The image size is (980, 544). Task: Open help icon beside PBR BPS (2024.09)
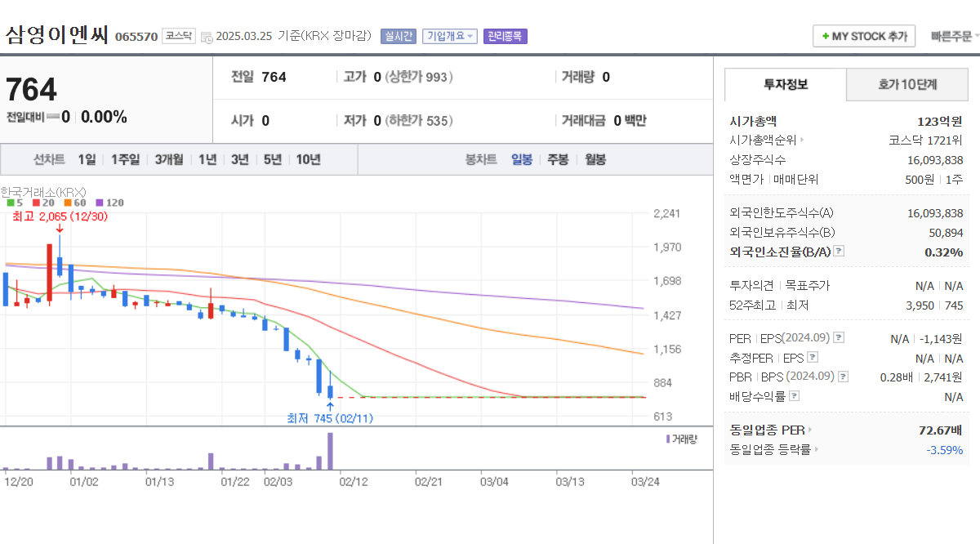[844, 377]
